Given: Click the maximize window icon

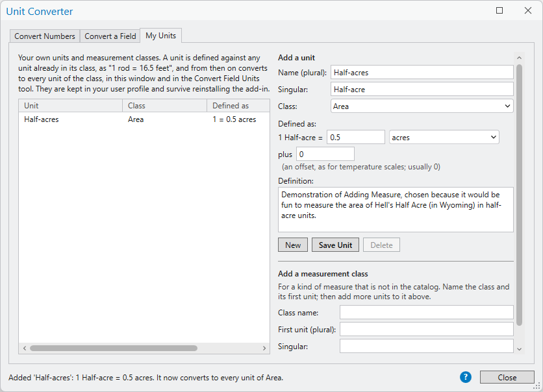Looking at the screenshot, I should coord(499,11).
